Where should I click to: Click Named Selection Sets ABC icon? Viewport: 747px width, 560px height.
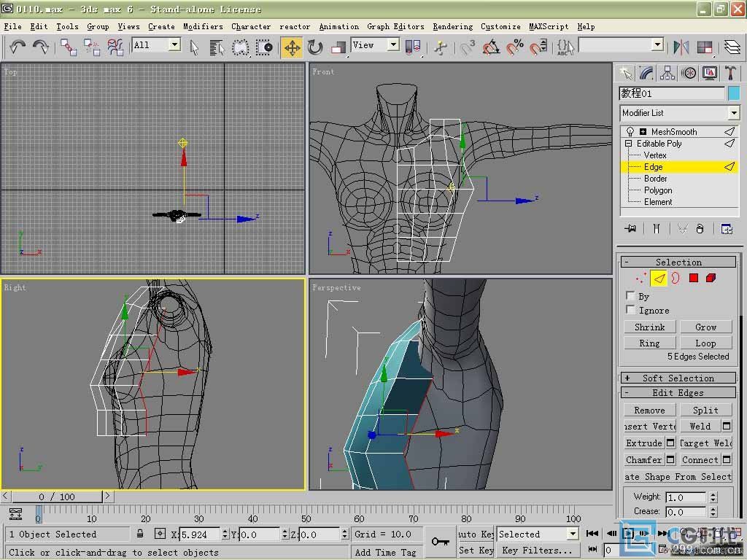coord(565,47)
